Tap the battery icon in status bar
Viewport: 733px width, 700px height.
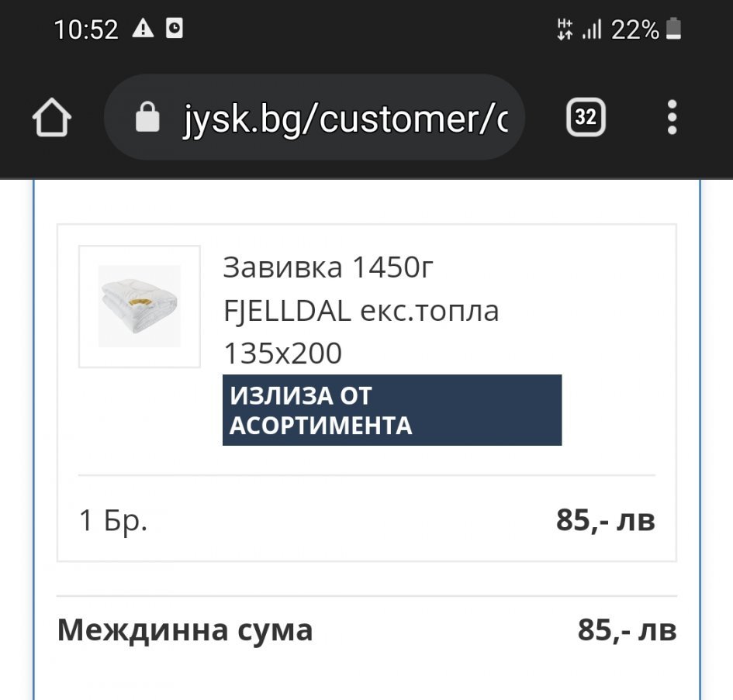tap(674, 29)
